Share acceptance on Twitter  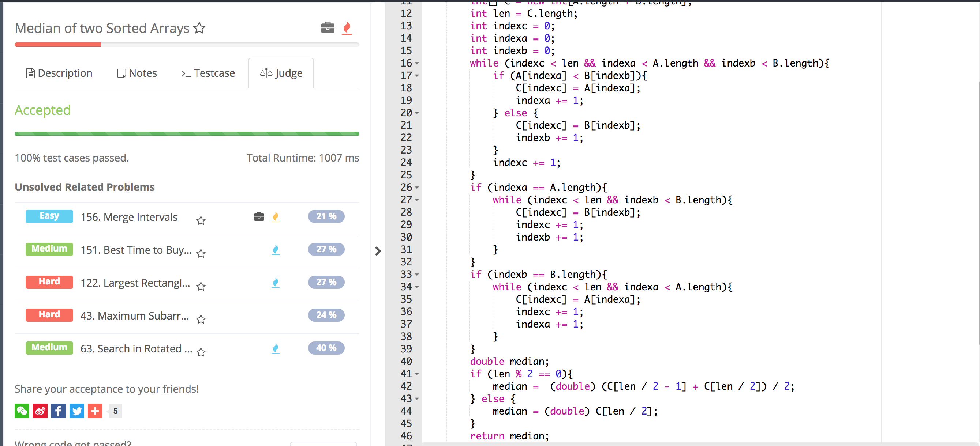tap(77, 411)
